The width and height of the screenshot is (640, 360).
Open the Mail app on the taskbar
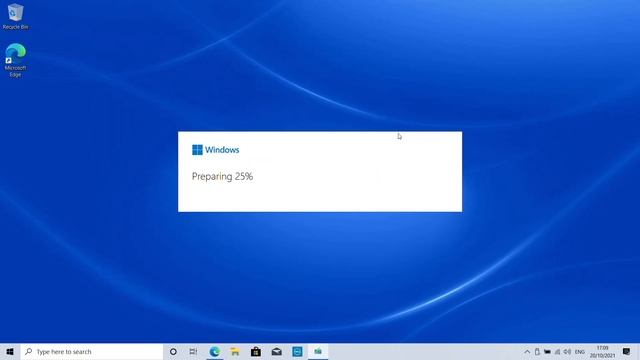click(277, 351)
